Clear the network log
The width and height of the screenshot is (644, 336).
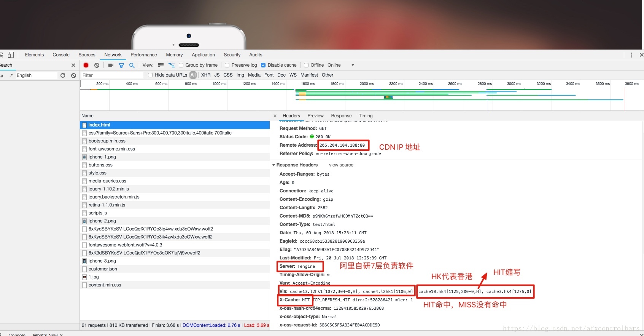97,65
